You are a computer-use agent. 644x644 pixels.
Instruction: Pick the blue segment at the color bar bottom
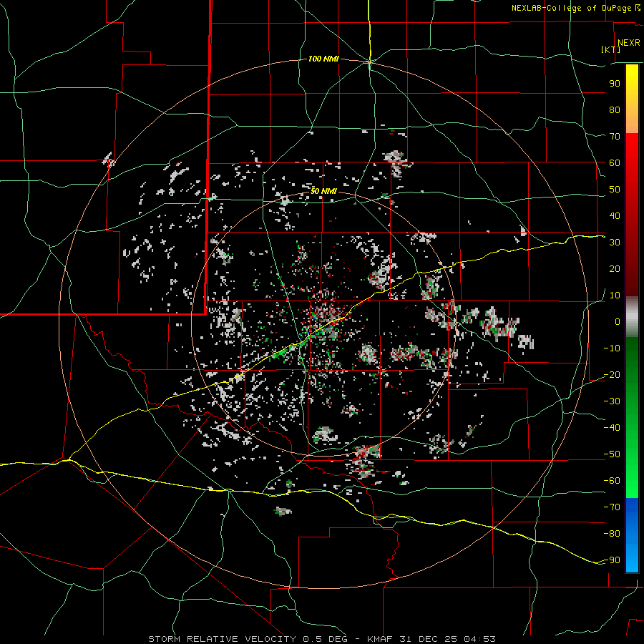(x=632, y=535)
